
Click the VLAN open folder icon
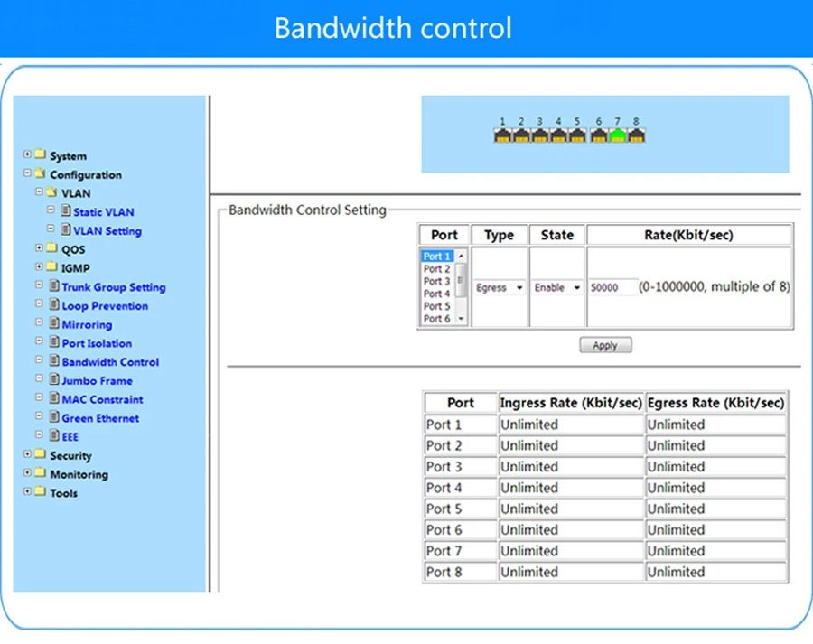51,191
